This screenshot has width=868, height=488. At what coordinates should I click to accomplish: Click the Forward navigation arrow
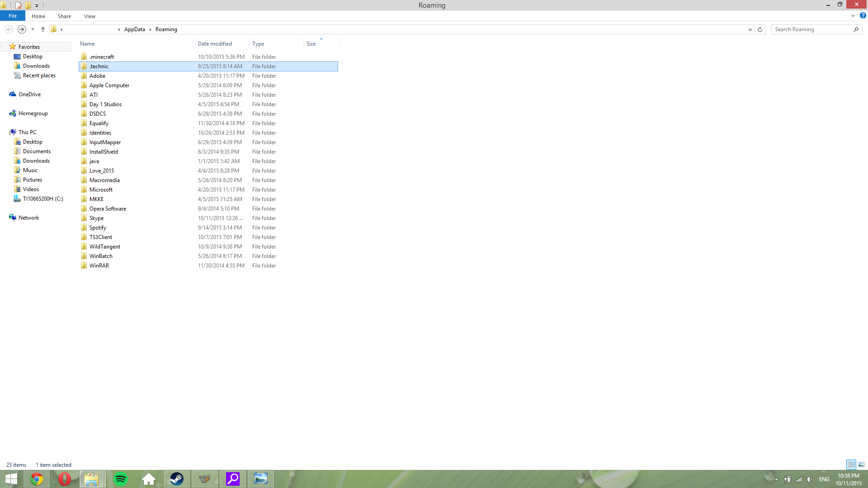point(22,29)
